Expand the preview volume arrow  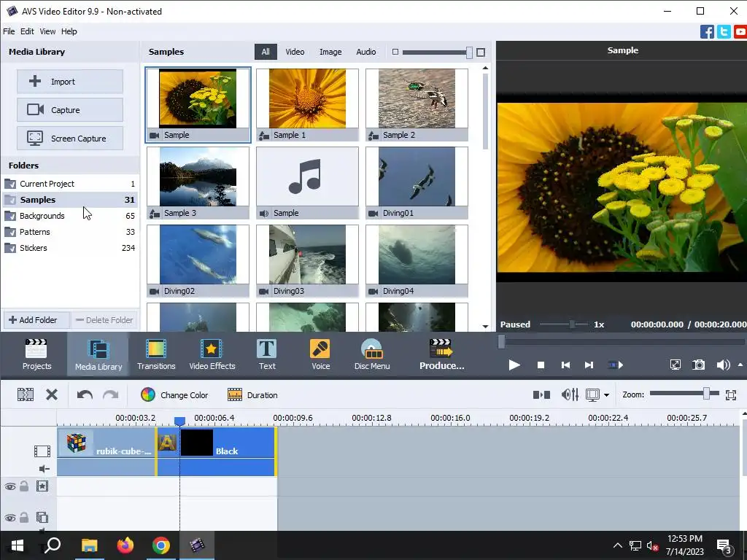[740, 365]
